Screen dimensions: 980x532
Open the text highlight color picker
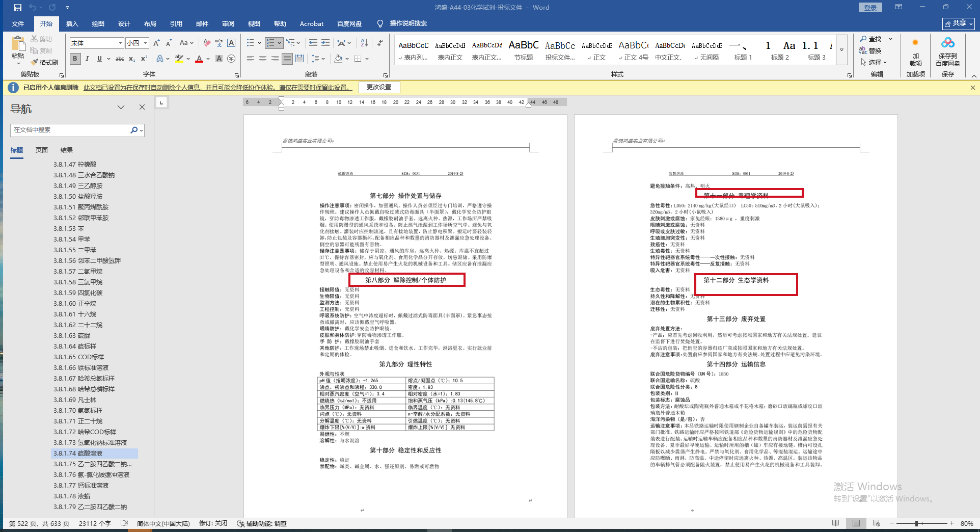coord(188,59)
